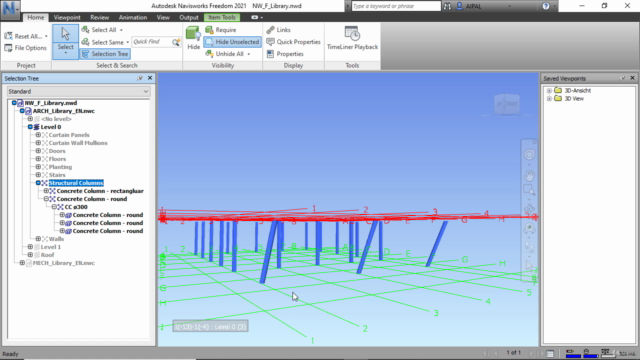
Task: Toggle auto-hide pin on Saved Viewpoints
Action: point(622,78)
